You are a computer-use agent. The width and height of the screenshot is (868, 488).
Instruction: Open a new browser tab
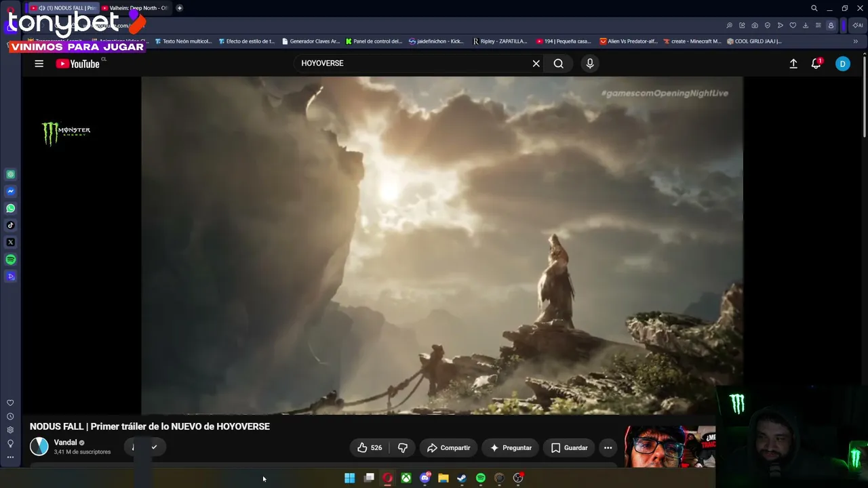pos(179,8)
